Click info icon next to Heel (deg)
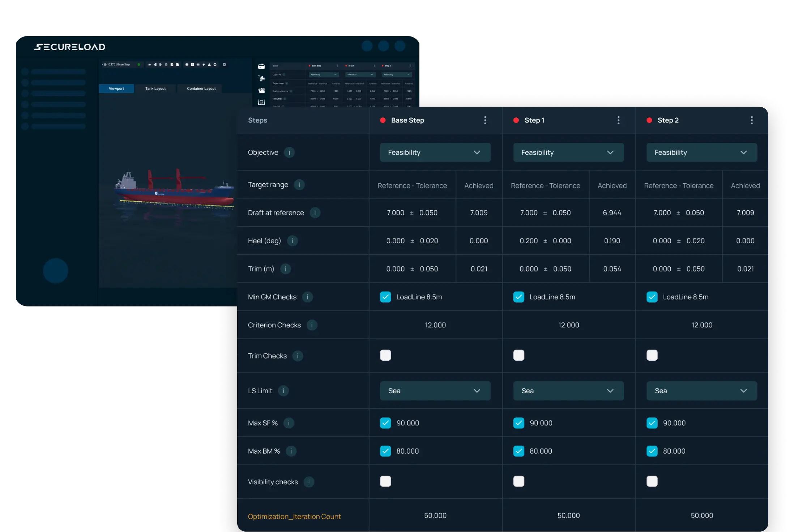The image size is (807, 532). coord(292,241)
